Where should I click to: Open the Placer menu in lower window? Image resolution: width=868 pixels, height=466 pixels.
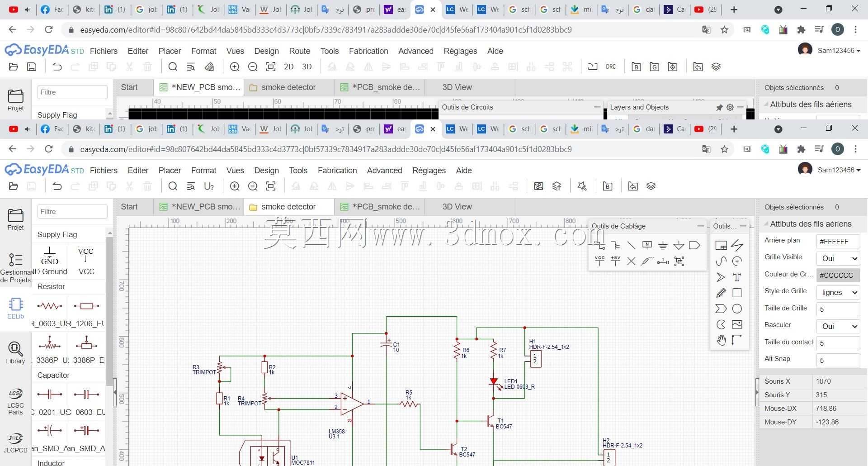pyautogui.click(x=170, y=171)
